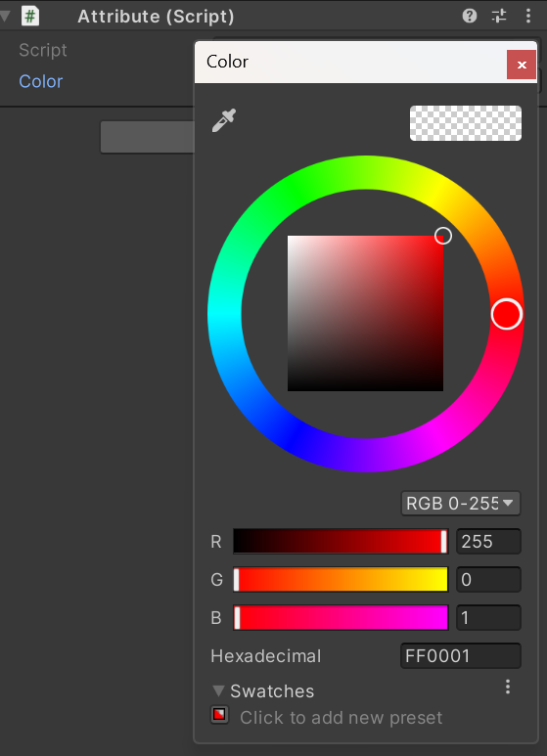
Task: Click the Hexadecimal label
Action: pos(266,655)
